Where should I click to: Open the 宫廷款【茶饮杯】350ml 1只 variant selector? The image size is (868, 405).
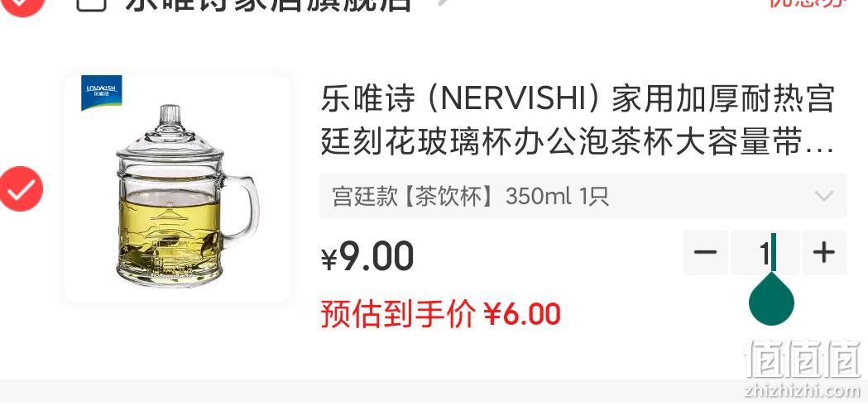[583, 196]
